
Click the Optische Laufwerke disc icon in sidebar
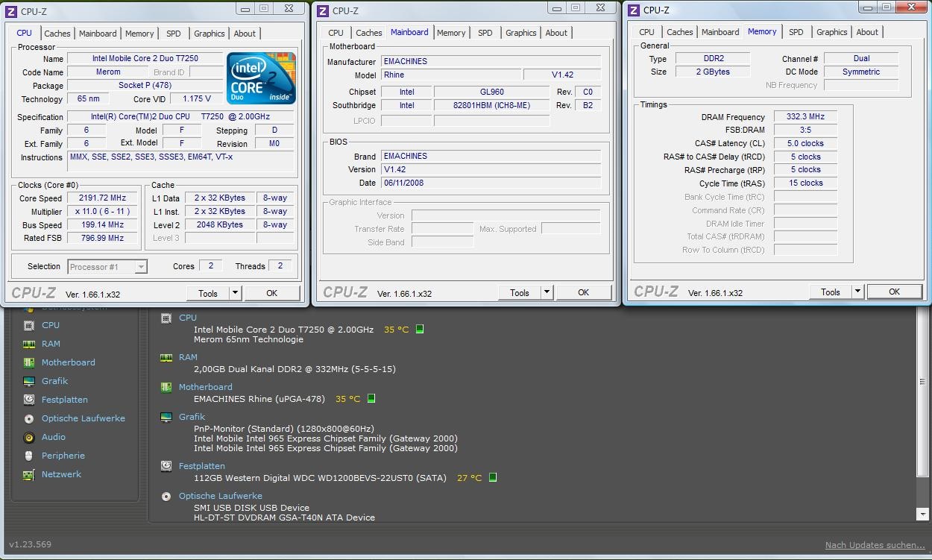coord(28,418)
